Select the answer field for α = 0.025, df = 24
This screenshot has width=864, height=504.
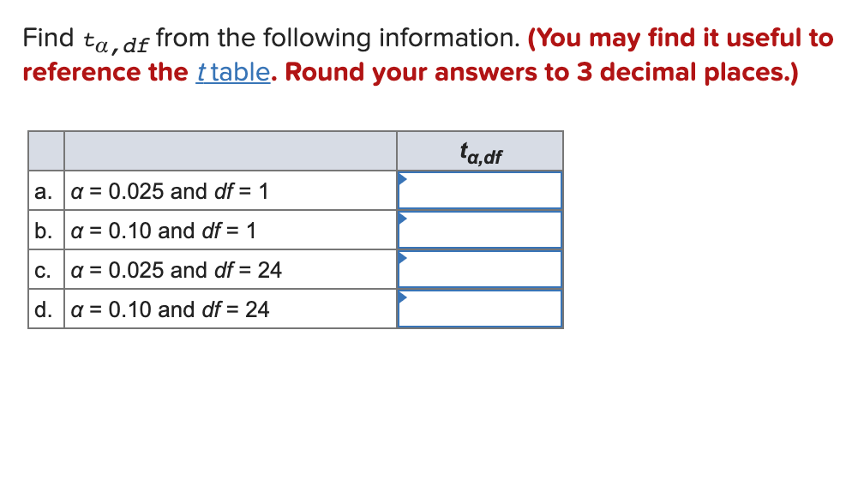(x=478, y=269)
